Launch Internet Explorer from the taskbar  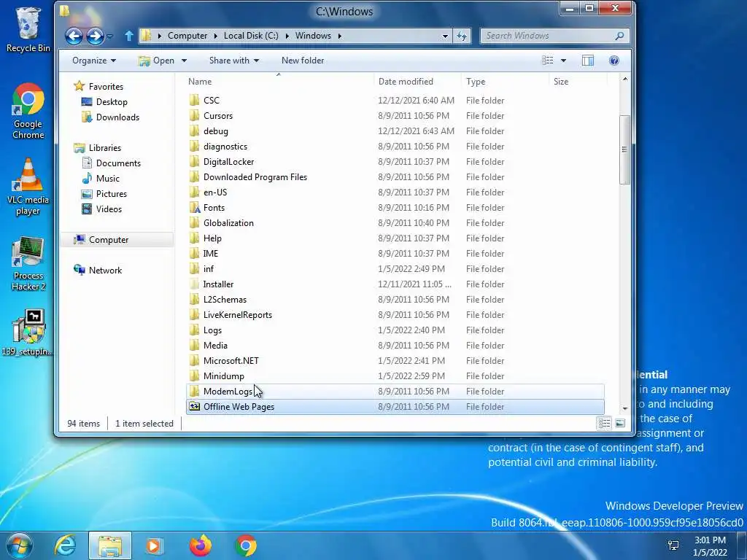point(65,545)
